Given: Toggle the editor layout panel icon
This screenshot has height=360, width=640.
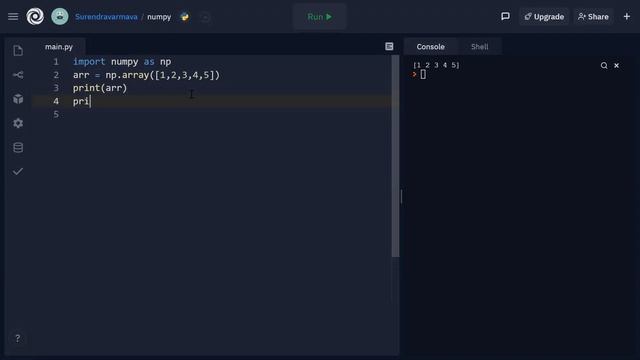Looking at the screenshot, I should 389,47.
